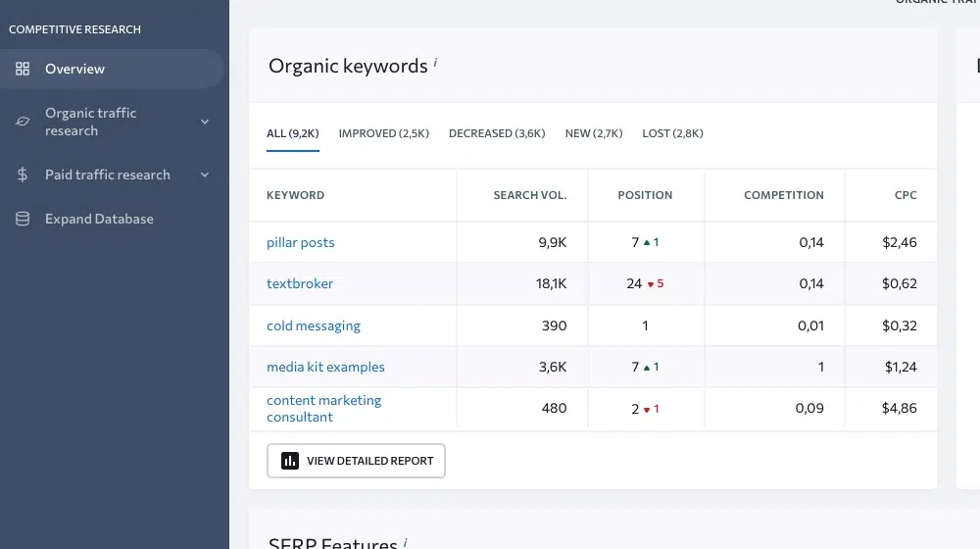980x549 pixels.
Task: Switch to the DECREASED (3,6K) tab
Action: pos(497,133)
